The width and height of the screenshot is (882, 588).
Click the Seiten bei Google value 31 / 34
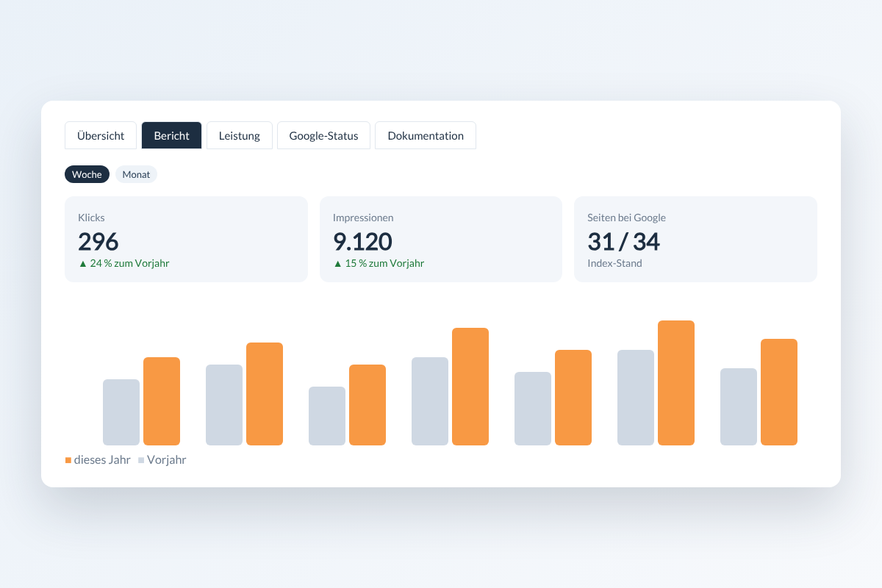tap(623, 241)
